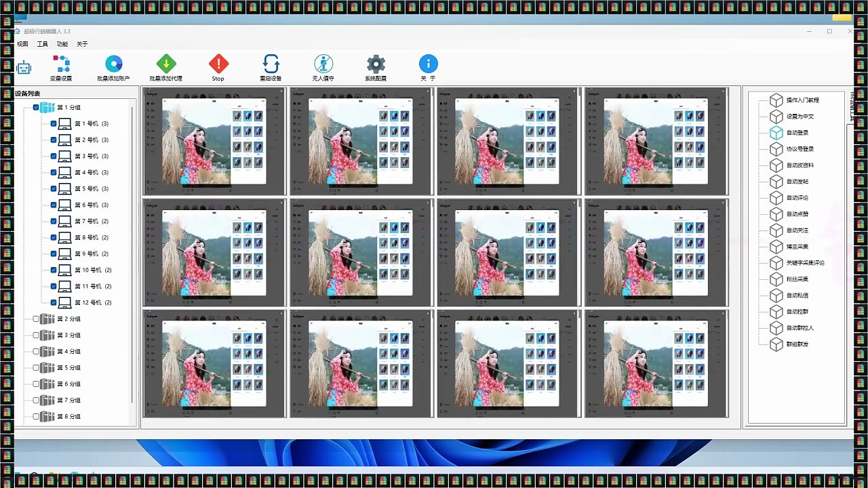Activate the 无人值守 toolbar icon
Image resolution: width=868 pixels, height=488 pixels.
click(323, 64)
